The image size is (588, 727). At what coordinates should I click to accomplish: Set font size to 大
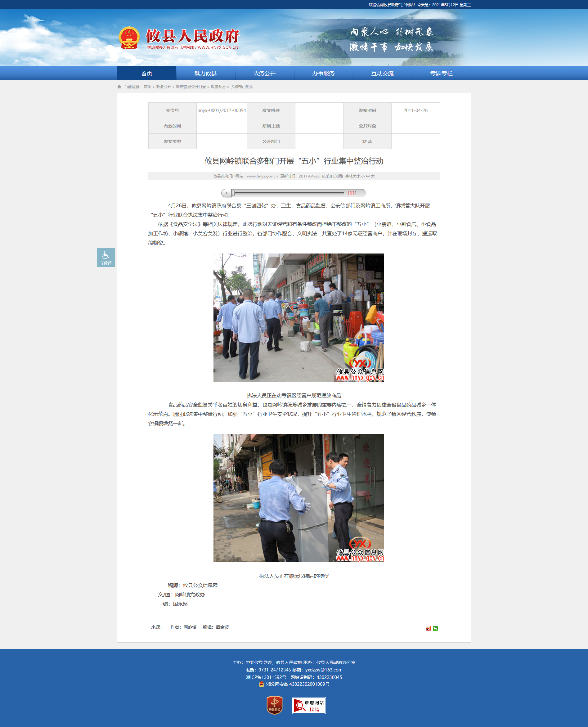(x=373, y=177)
